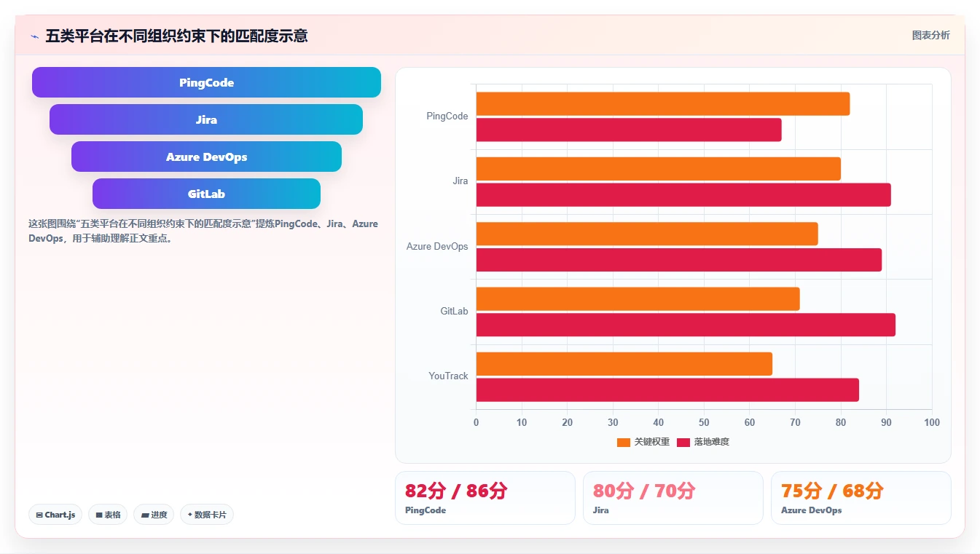The width and height of the screenshot is (980, 554).
Task: Click the PingCode y-axis label
Action: point(447,116)
